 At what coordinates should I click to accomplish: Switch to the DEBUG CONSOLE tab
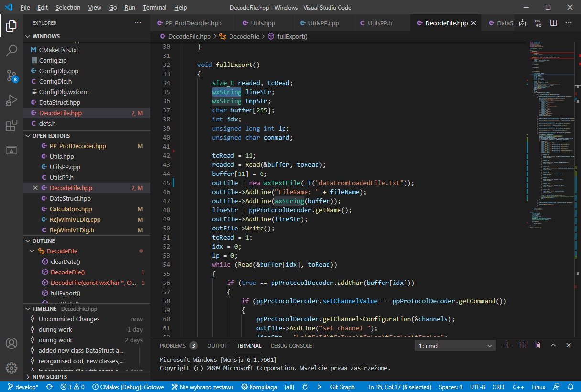click(x=291, y=345)
